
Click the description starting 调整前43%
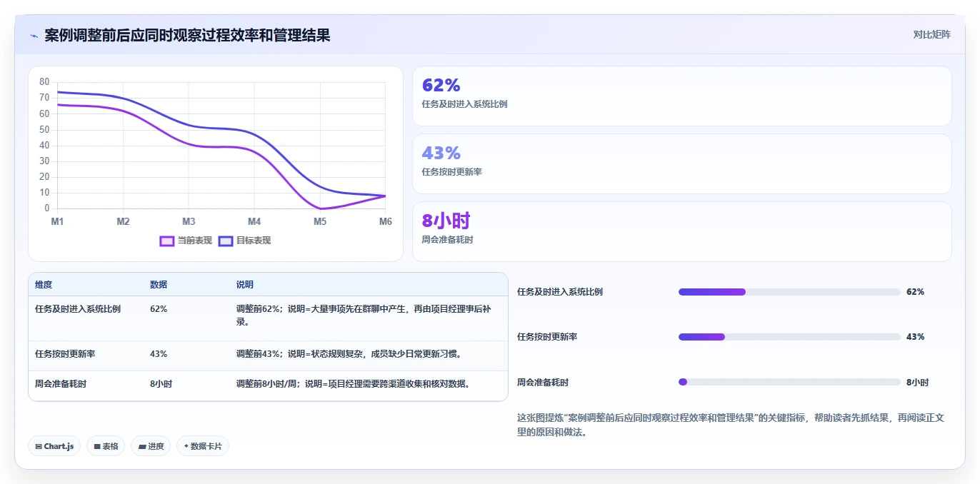(350, 353)
